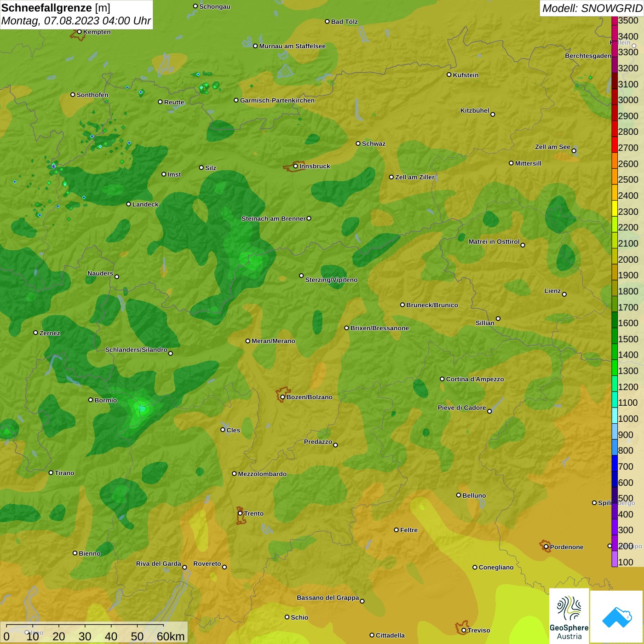644x644 pixels.
Task: Click the Kitzbühel location marker
Action: click(x=493, y=114)
